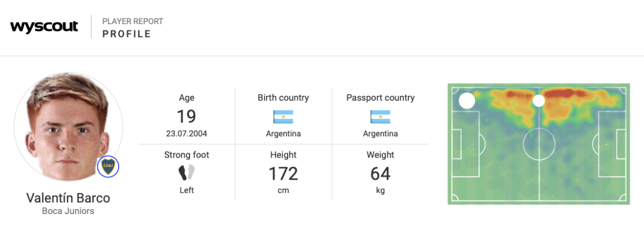Click the Argentina flag under Birth country

tap(283, 117)
